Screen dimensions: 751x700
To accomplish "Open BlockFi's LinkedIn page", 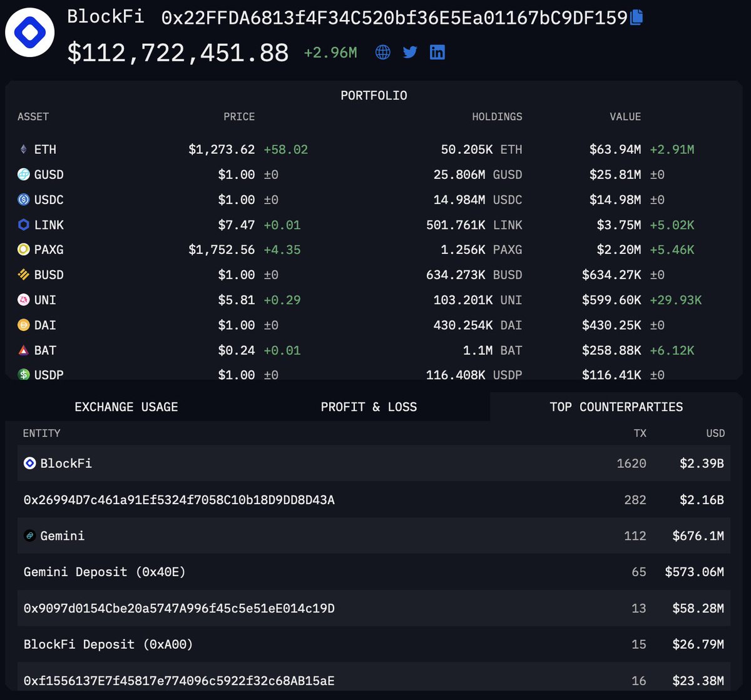I will coord(437,52).
